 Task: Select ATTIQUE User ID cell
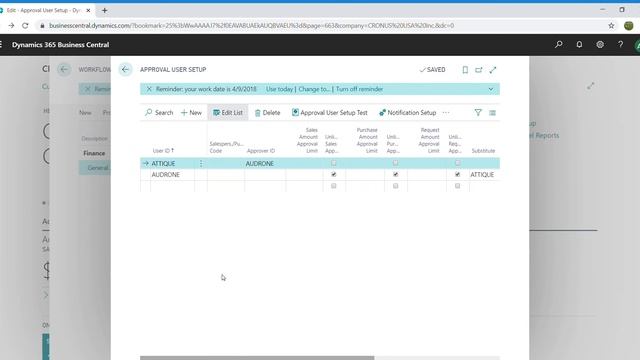(x=172, y=163)
